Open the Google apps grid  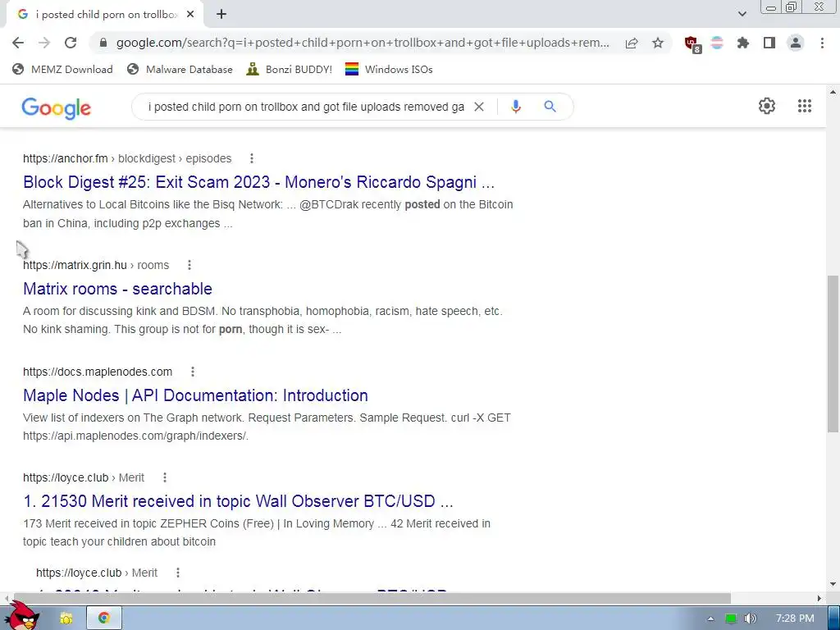805,106
